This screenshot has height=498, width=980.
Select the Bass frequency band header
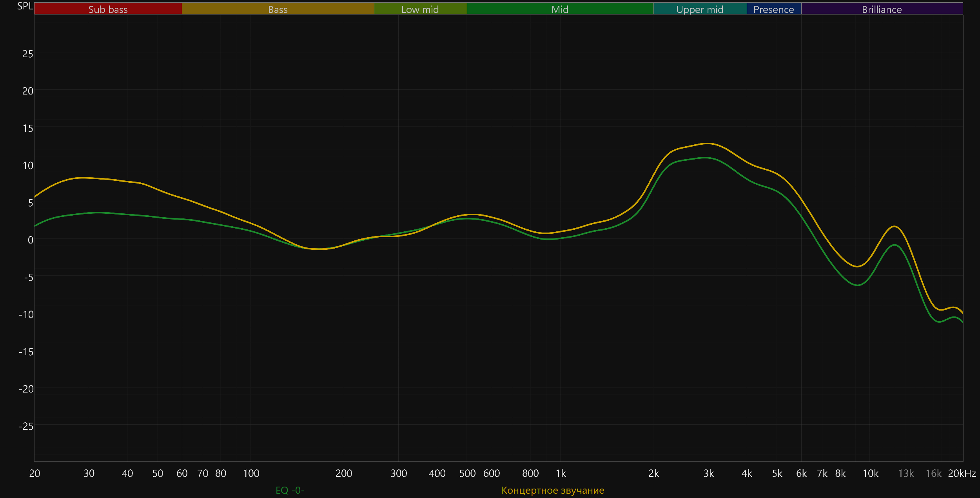coord(278,9)
